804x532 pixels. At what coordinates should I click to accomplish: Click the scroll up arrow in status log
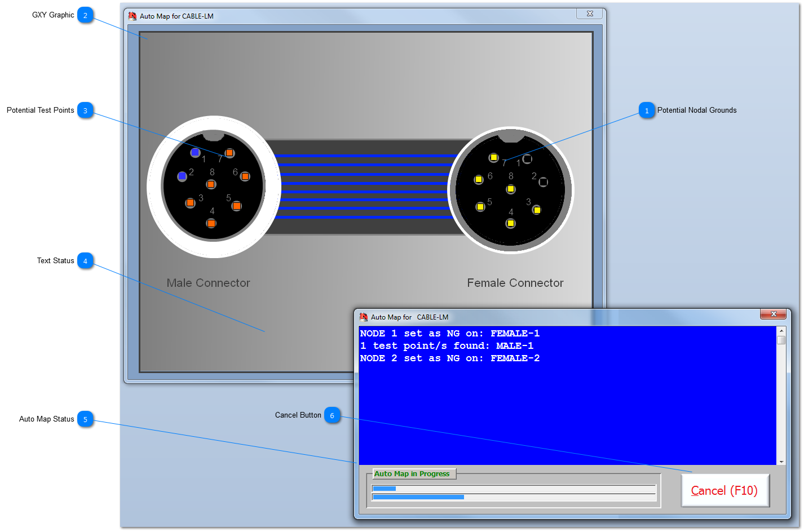tap(781, 330)
